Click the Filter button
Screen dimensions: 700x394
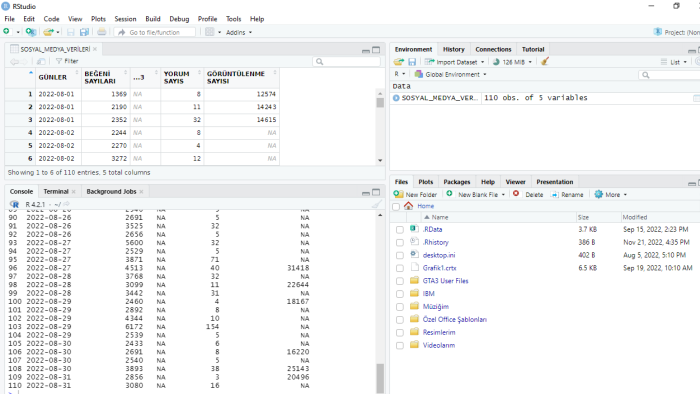pos(67,61)
